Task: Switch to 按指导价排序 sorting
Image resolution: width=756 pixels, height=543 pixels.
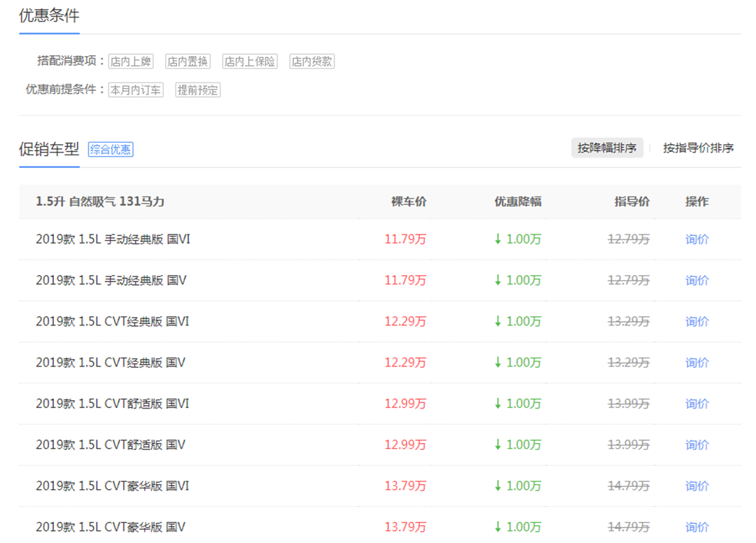Action: (x=698, y=148)
